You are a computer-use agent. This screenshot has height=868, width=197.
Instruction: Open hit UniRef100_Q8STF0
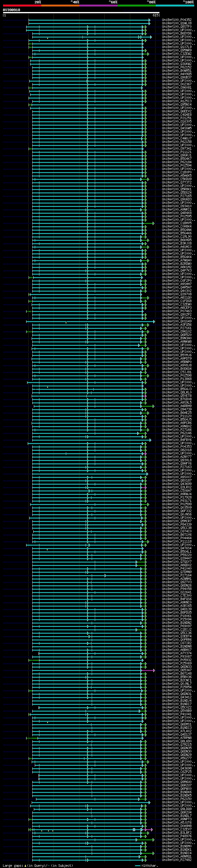(177, 26)
